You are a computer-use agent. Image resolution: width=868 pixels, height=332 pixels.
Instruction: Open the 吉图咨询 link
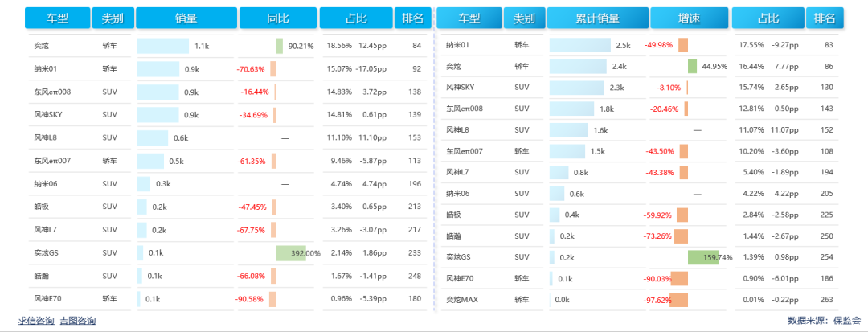pos(77,321)
